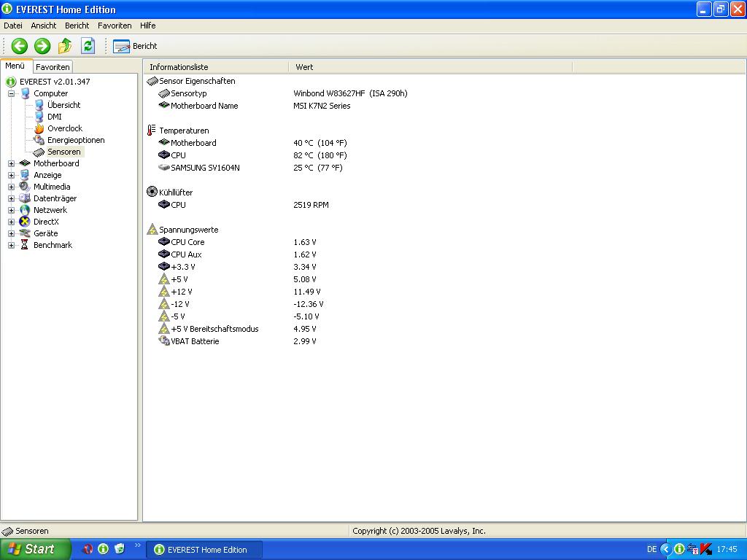The width and height of the screenshot is (747, 560).
Task: Click the Temperaturen thermometer icon
Action: point(152,131)
